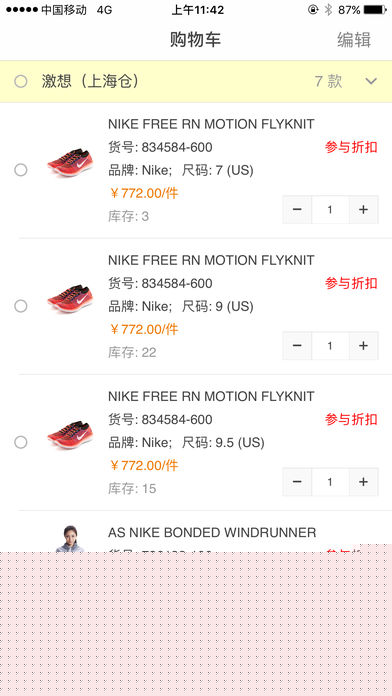Tap 参与折扣 on the size 7 item
Image resolution: width=392 pixels, height=696 pixels.
click(x=351, y=147)
